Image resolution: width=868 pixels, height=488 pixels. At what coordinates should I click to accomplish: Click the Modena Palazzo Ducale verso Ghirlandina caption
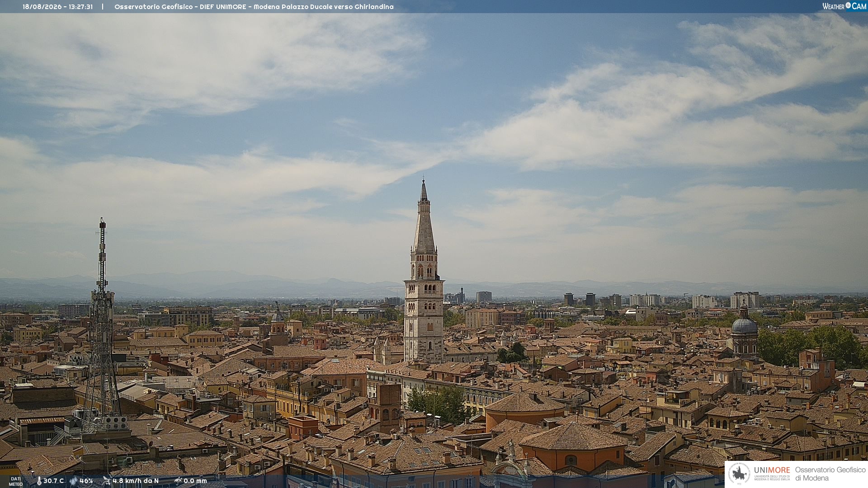pos(324,7)
